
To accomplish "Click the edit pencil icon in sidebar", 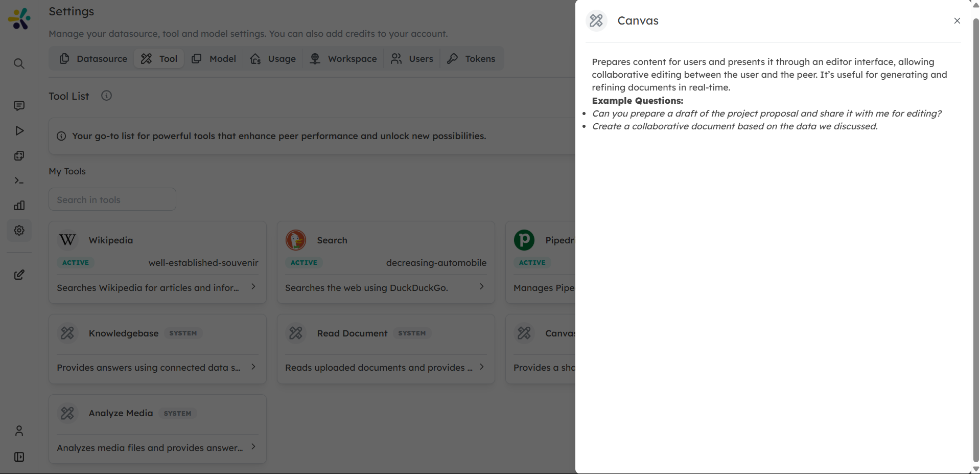I will 19,275.
